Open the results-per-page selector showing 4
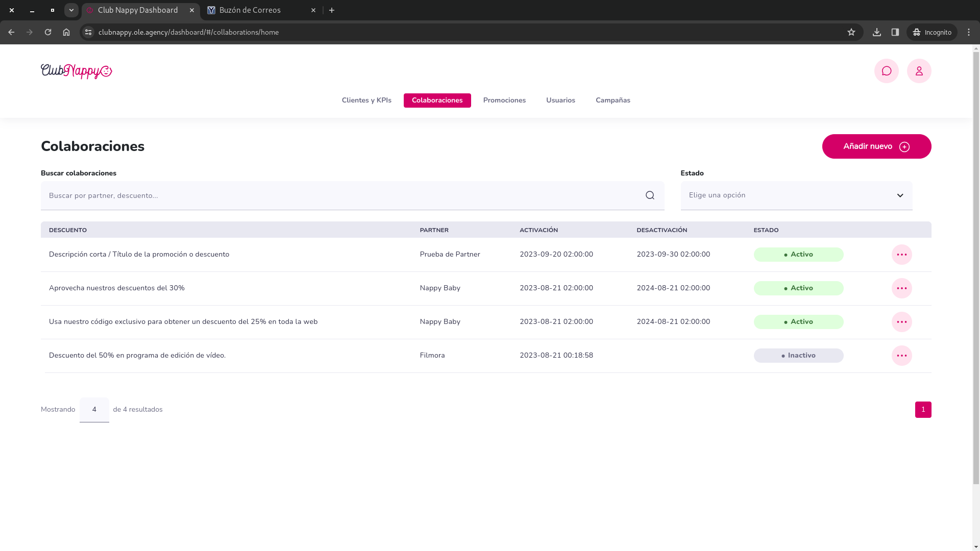 pyautogui.click(x=94, y=410)
